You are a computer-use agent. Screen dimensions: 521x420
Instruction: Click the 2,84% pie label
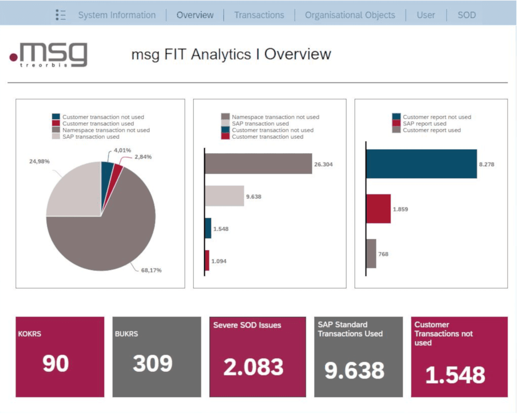pyautogui.click(x=143, y=156)
